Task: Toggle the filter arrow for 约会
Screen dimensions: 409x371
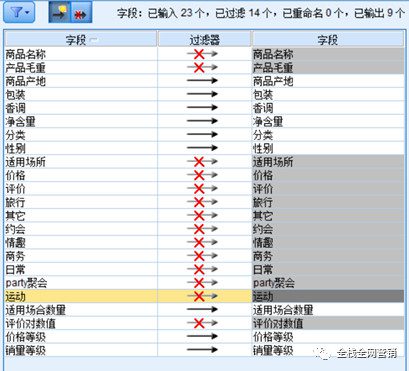Action: tap(202, 229)
